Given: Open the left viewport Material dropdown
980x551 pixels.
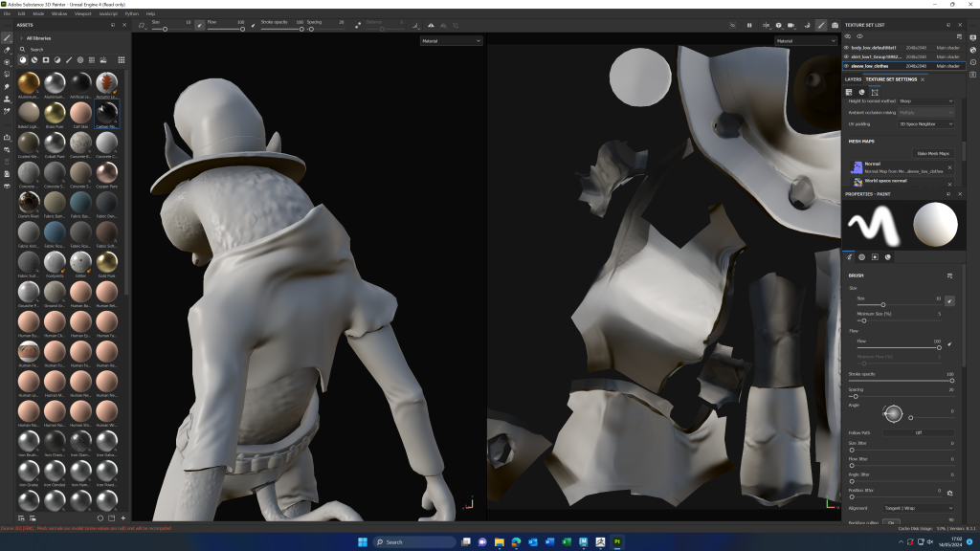Looking at the screenshot, I should [451, 41].
